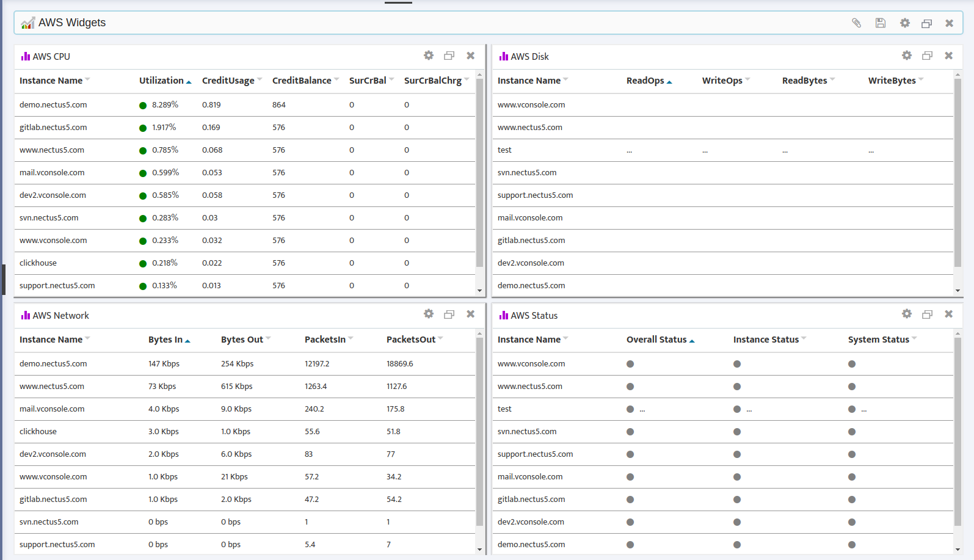
Task: Open settings gear of AWS CPU widget
Action: coord(429,56)
